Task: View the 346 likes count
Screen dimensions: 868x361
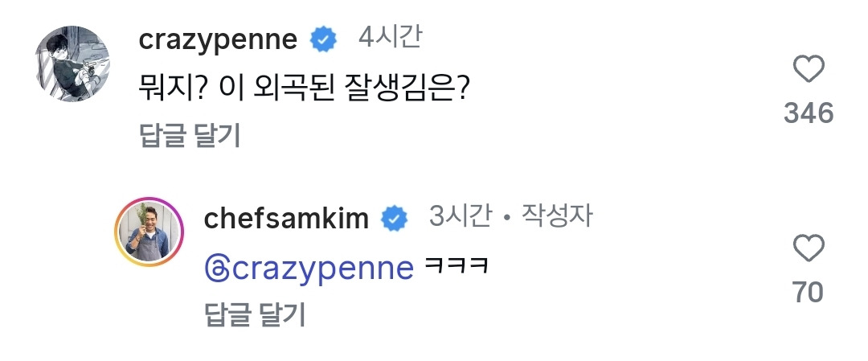Action: tap(809, 114)
